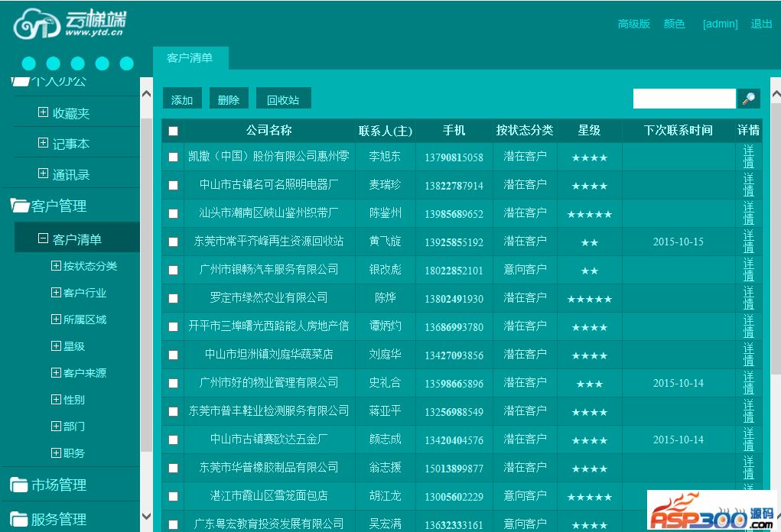
Task: Click the cloud ladder logo
Action: pos(70,23)
